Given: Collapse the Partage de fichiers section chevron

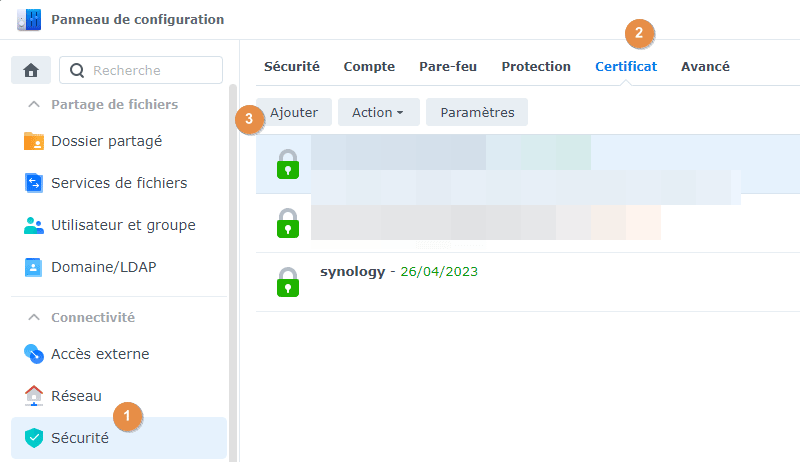Looking at the screenshot, I should point(34,105).
